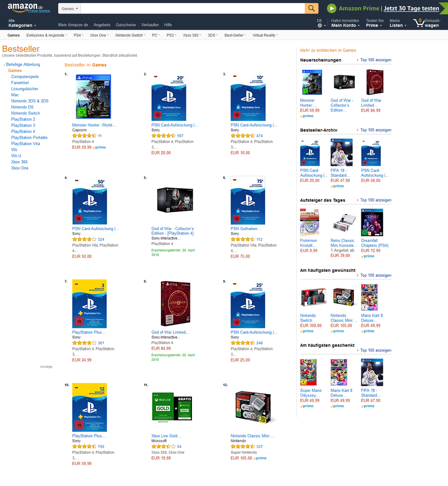Open the Games search category dropdown

click(70, 9)
